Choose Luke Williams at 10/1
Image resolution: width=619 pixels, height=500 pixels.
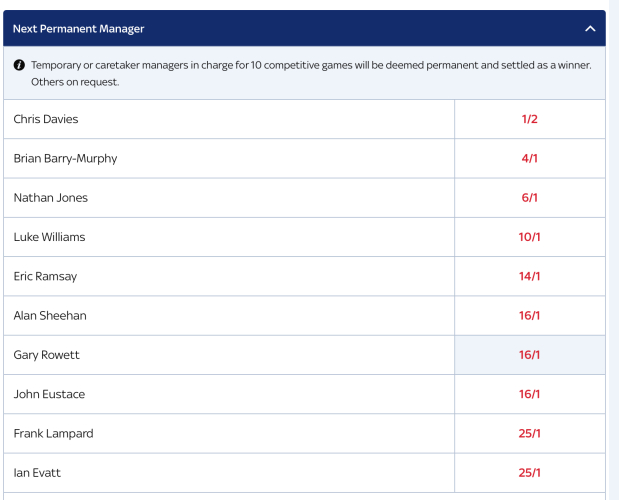tap(529, 237)
